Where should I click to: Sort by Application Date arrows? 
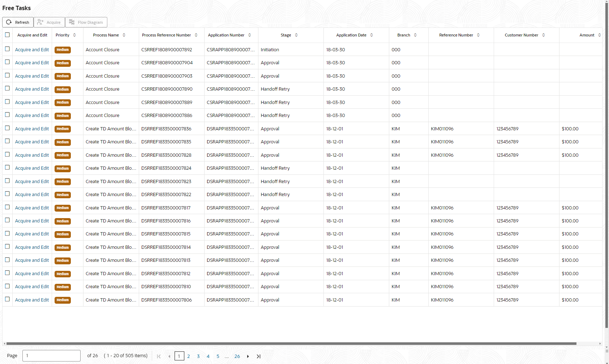(x=372, y=35)
